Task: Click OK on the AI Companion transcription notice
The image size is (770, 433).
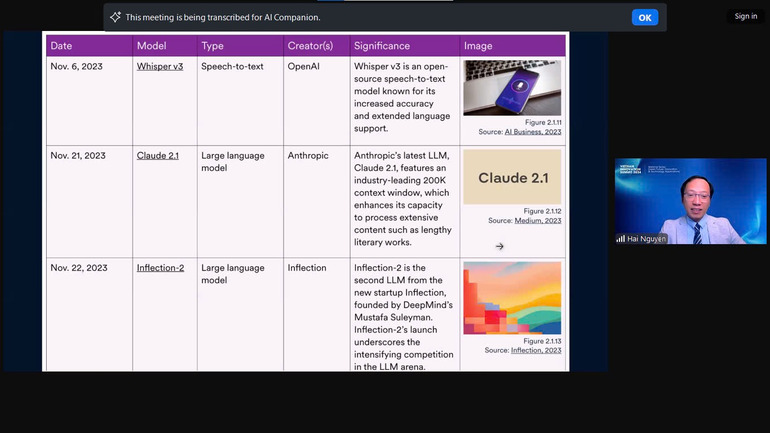Action: click(644, 17)
